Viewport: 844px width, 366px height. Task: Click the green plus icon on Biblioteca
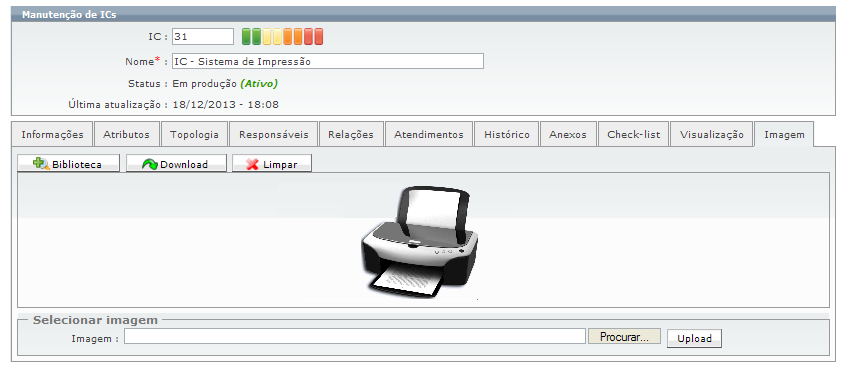coord(41,164)
